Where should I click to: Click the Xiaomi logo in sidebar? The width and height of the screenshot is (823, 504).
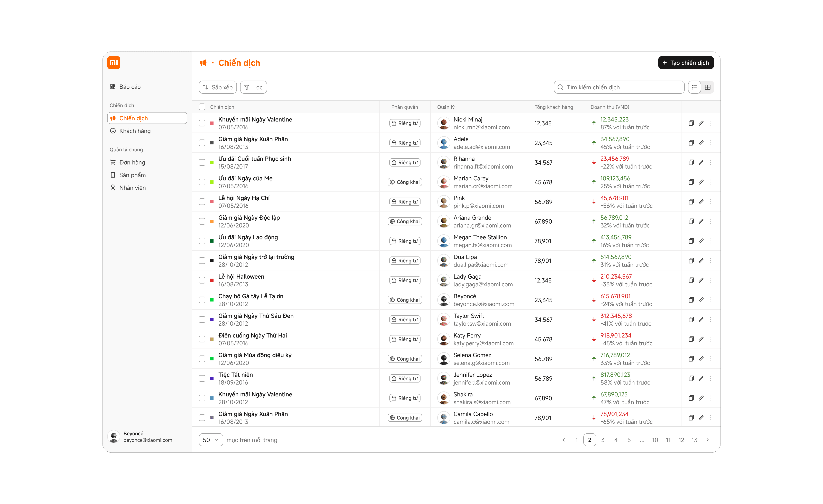click(114, 63)
